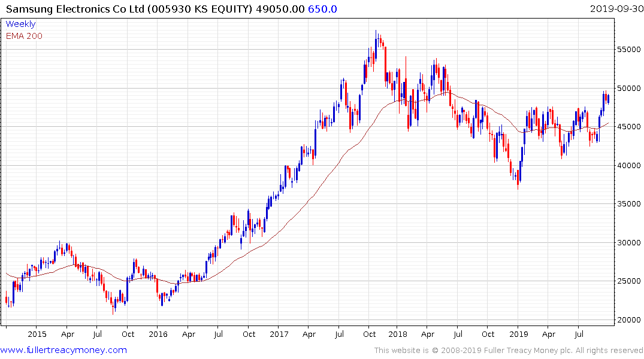Click the Samsung Electronics Co Ltd chart title
644x359 pixels.
coord(129,9)
